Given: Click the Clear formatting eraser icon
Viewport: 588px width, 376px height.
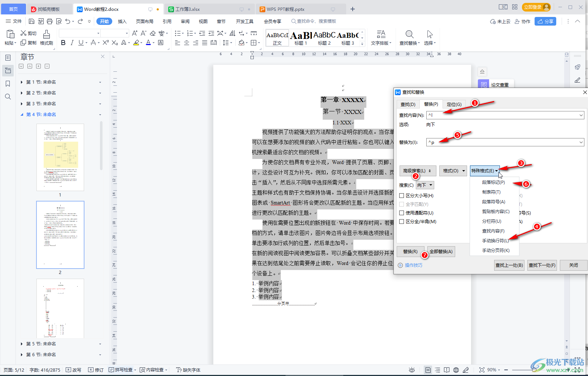Looking at the screenshot, I should tap(153, 33).
